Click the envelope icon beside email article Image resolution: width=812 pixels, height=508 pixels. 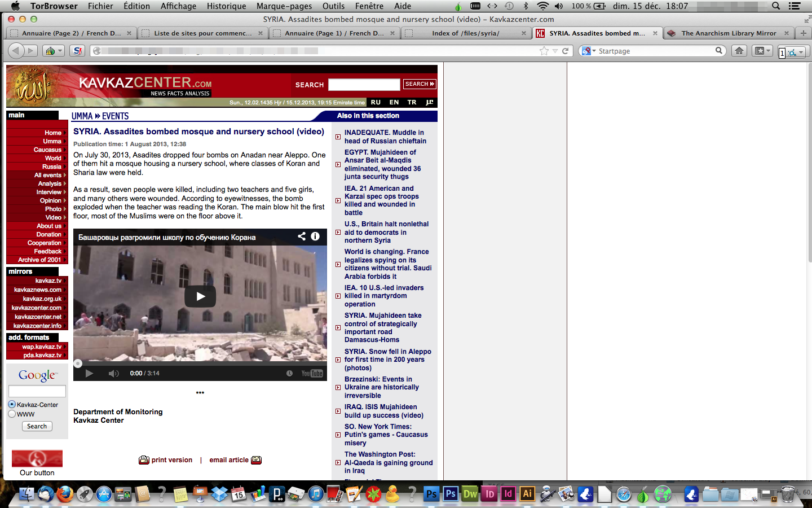[256, 460]
